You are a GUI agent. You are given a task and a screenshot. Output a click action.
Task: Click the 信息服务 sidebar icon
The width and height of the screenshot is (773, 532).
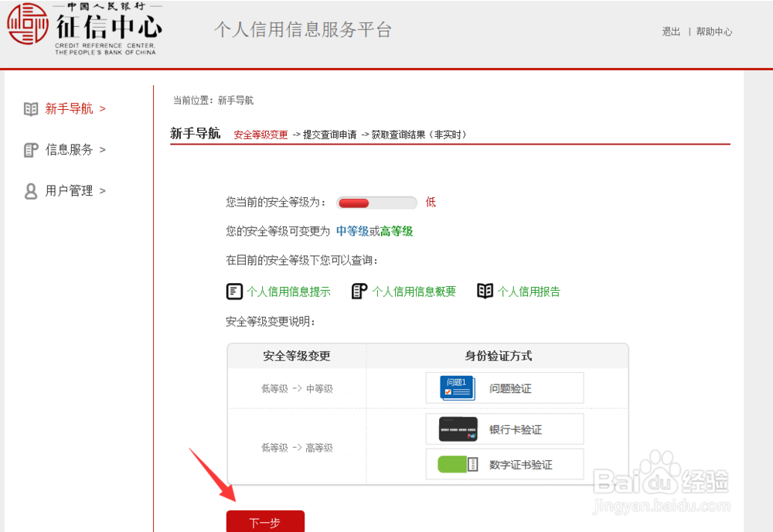[29, 149]
